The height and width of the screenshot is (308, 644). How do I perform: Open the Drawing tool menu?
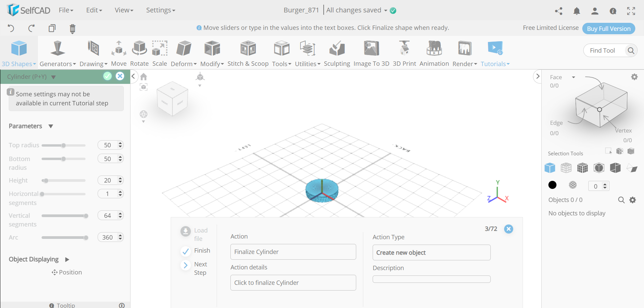click(x=93, y=54)
